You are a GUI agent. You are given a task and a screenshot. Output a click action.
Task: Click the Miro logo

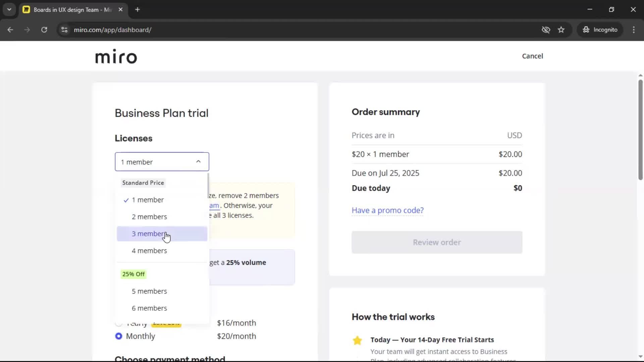(116, 56)
